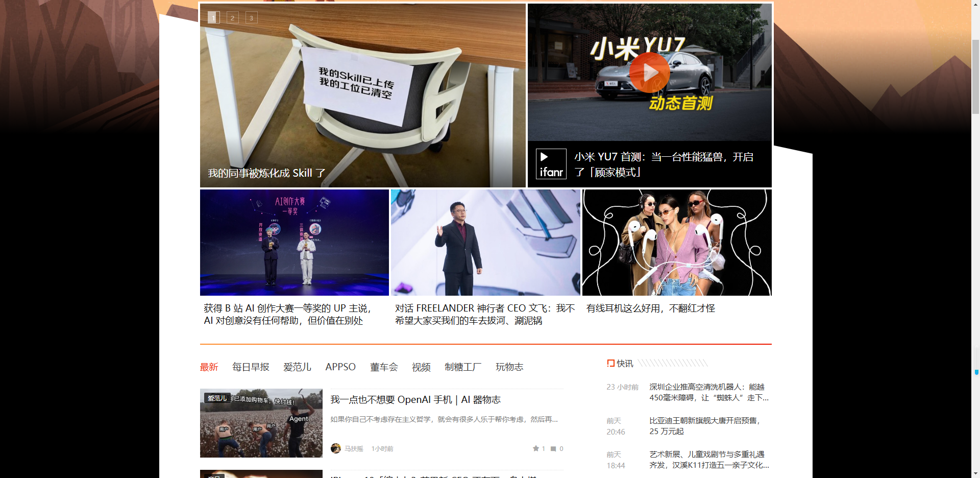The height and width of the screenshot is (478, 980).
Task: Click timestamp 23 小时前
Action: 622,387
